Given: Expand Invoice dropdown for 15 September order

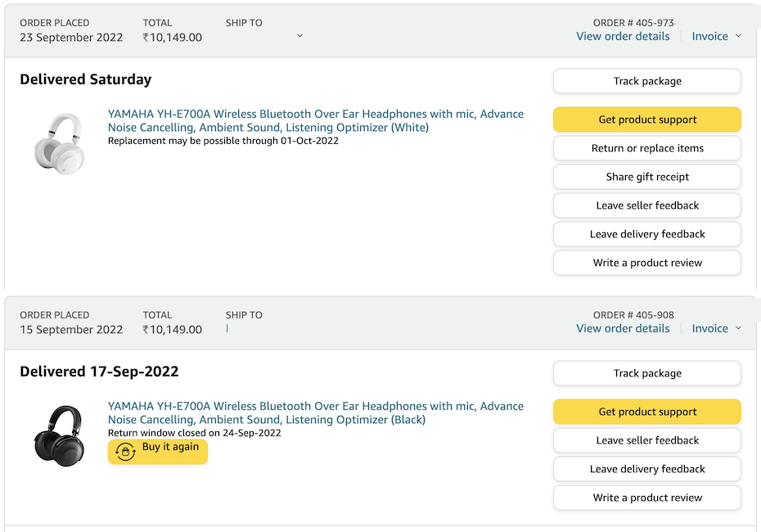Looking at the screenshot, I should pos(717,328).
